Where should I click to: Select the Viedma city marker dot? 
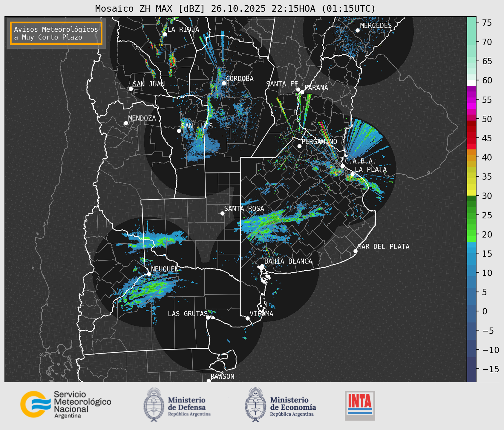(248, 318)
